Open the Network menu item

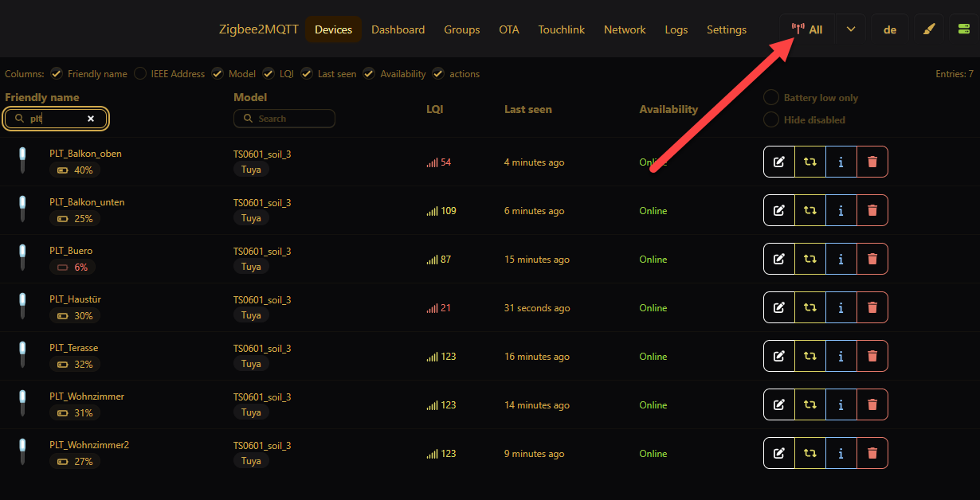625,29
